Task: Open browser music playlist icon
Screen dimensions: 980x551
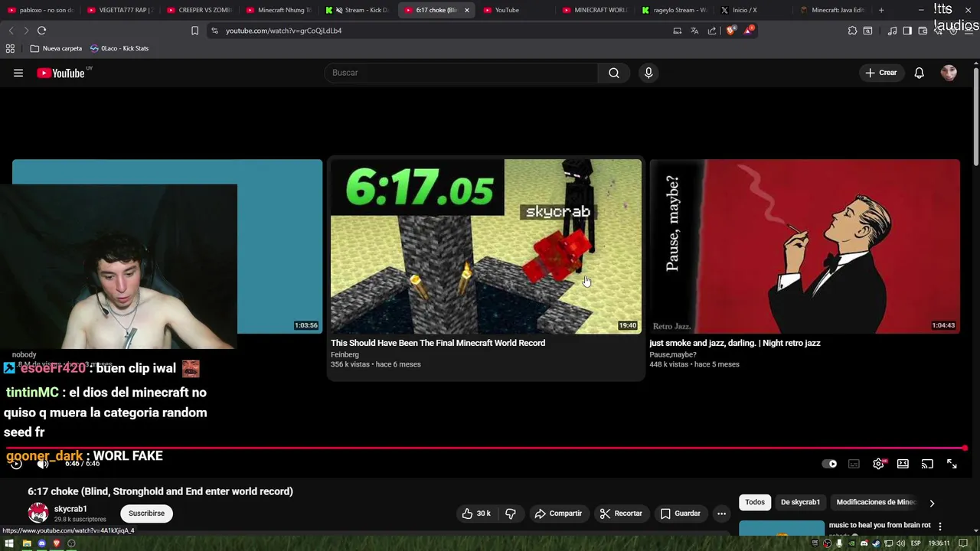Action: pyautogui.click(x=892, y=31)
